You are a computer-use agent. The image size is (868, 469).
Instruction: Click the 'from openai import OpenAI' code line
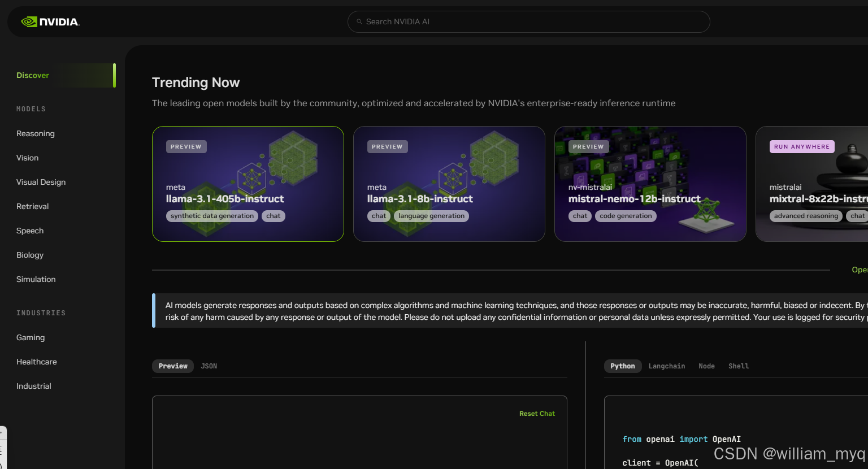(x=682, y=439)
